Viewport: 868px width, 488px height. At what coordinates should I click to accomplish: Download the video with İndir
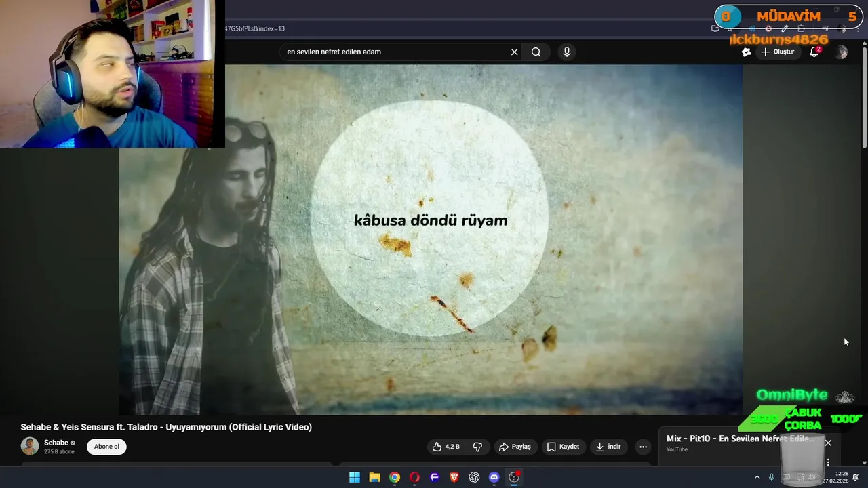point(608,447)
